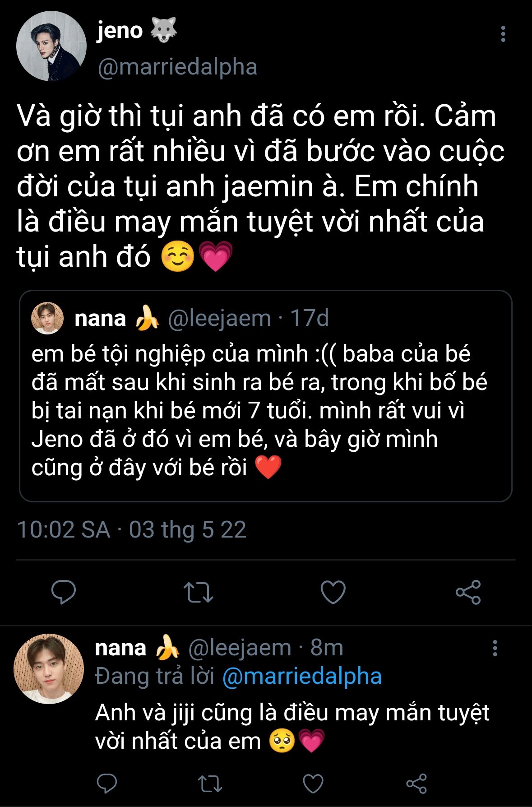Open the @marriedalpha handle under jeno
Image resolution: width=532 pixels, height=807 pixels.
pyautogui.click(x=177, y=67)
